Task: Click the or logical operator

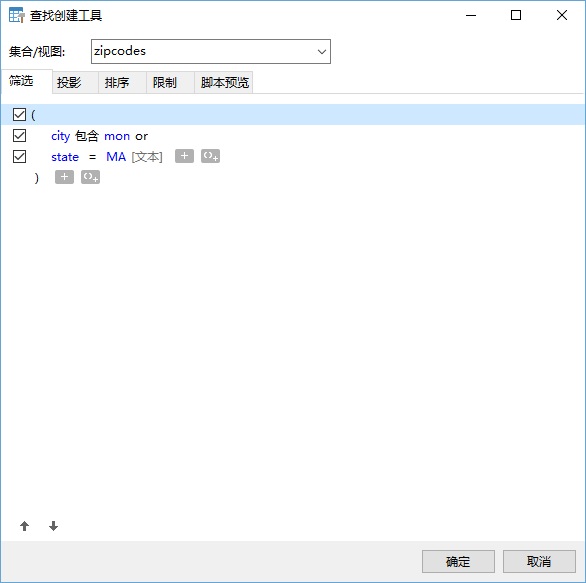Action: 142,136
